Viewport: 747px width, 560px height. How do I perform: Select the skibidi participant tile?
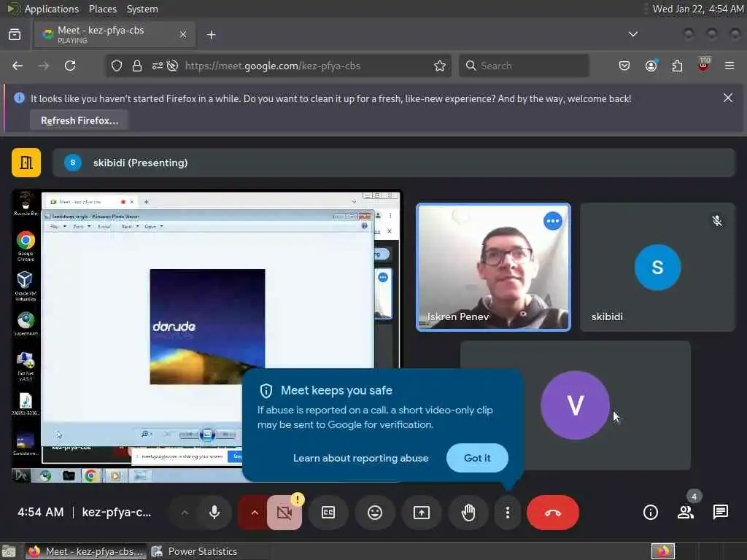click(x=657, y=267)
